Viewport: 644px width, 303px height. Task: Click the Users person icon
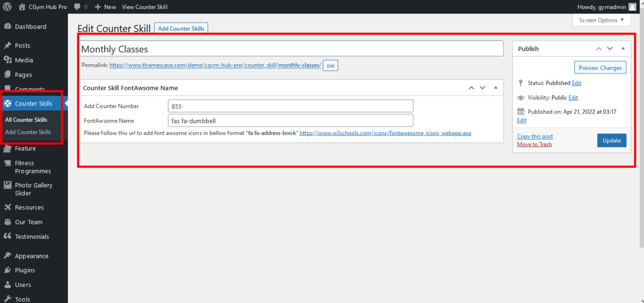click(x=8, y=285)
